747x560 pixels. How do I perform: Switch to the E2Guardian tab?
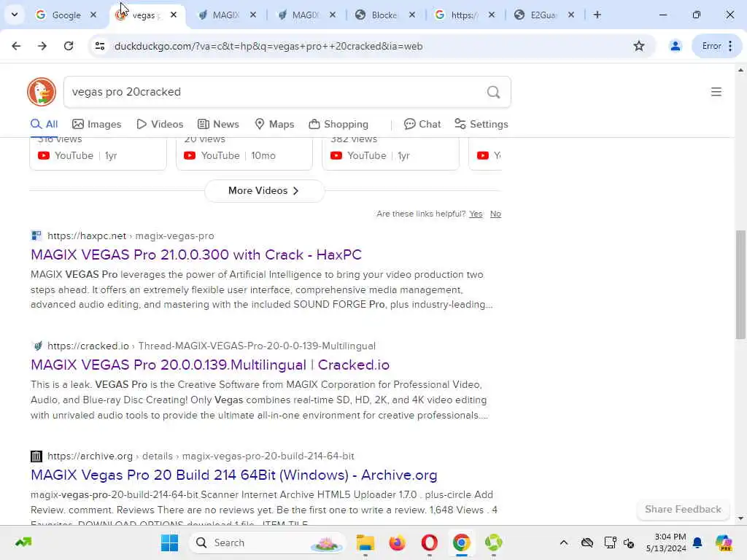(x=543, y=15)
